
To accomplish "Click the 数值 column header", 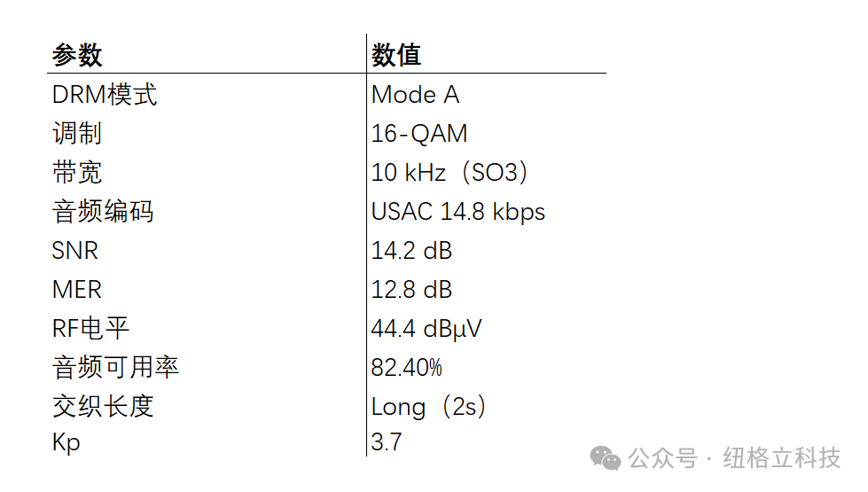I will (396, 55).
